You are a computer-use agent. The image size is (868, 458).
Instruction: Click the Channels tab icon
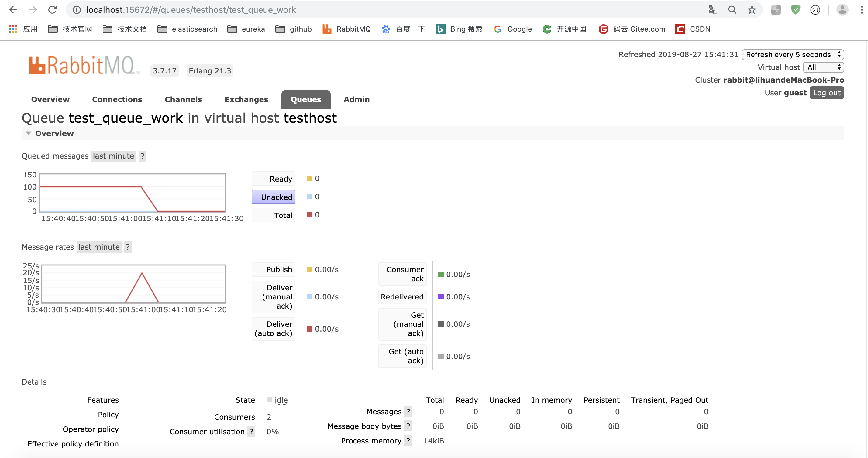183,99
